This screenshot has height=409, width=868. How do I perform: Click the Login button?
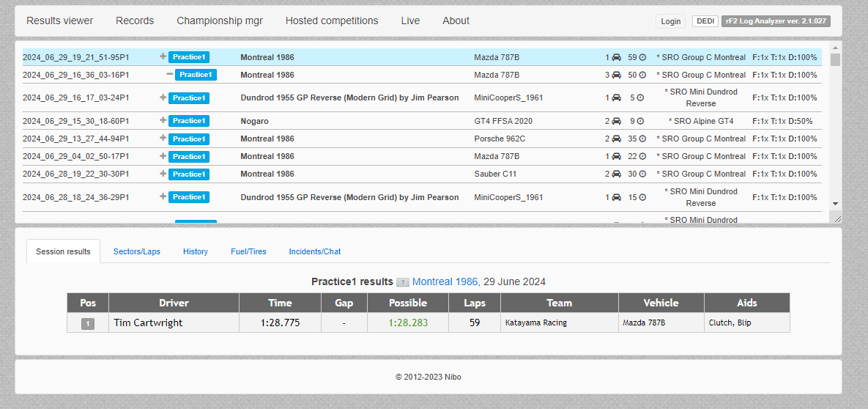[670, 21]
